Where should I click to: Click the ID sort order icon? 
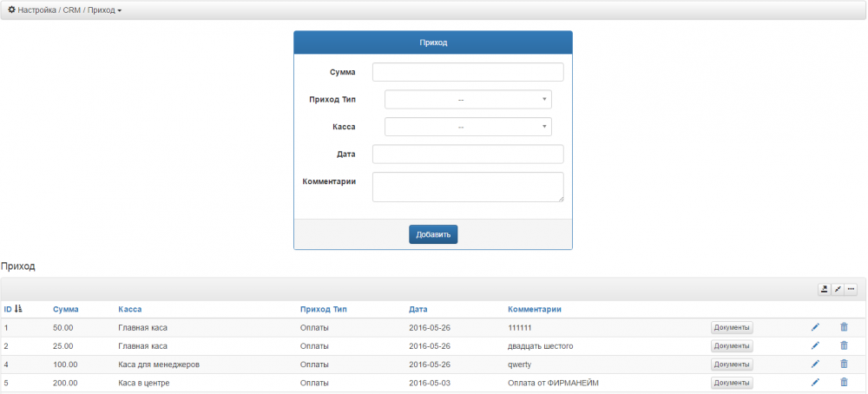point(18,309)
